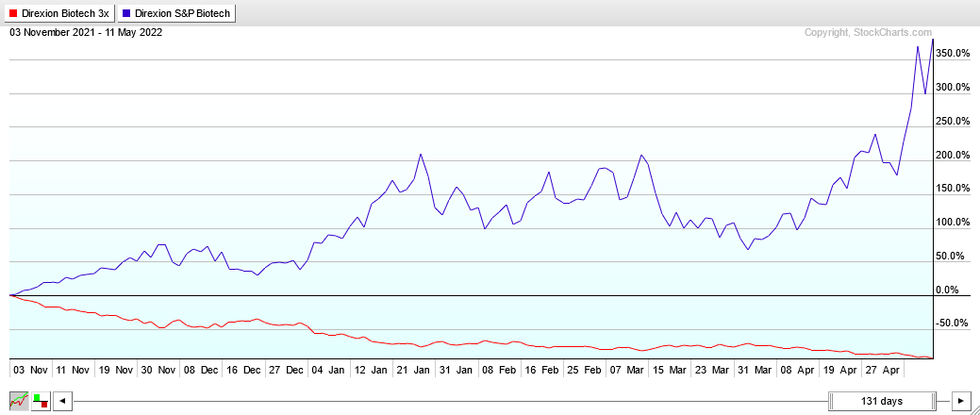Click the '31 Mar' date label
The image size is (980, 415).
[x=754, y=370]
